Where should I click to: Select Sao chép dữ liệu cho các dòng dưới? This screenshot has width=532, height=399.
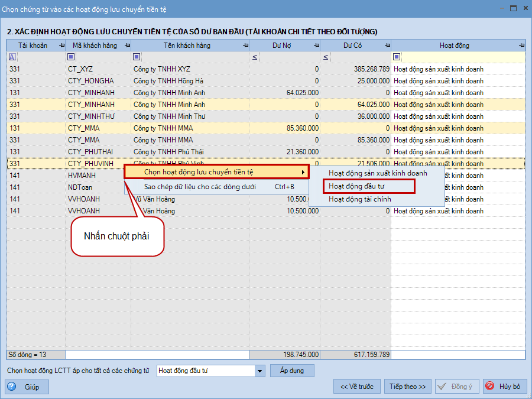tap(200, 187)
